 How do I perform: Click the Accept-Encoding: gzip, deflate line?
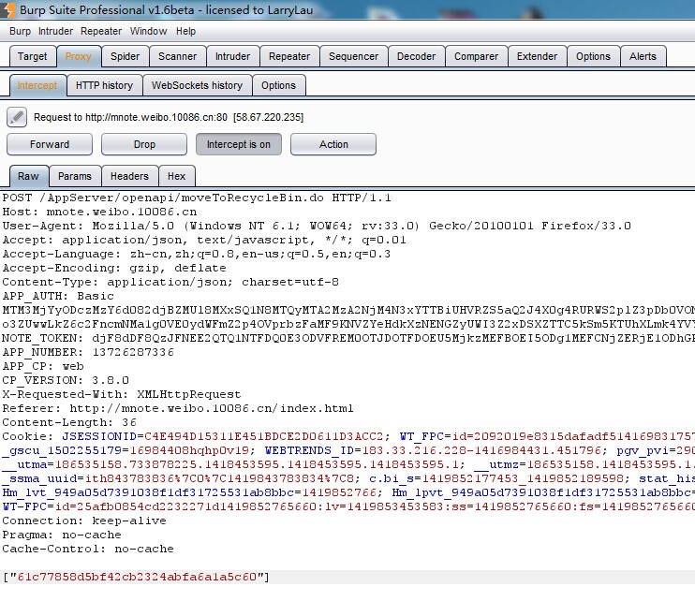[x=114, y=268]
